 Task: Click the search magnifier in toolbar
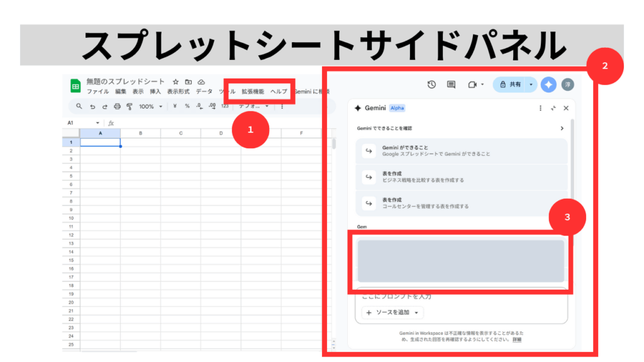pos(79,106)
